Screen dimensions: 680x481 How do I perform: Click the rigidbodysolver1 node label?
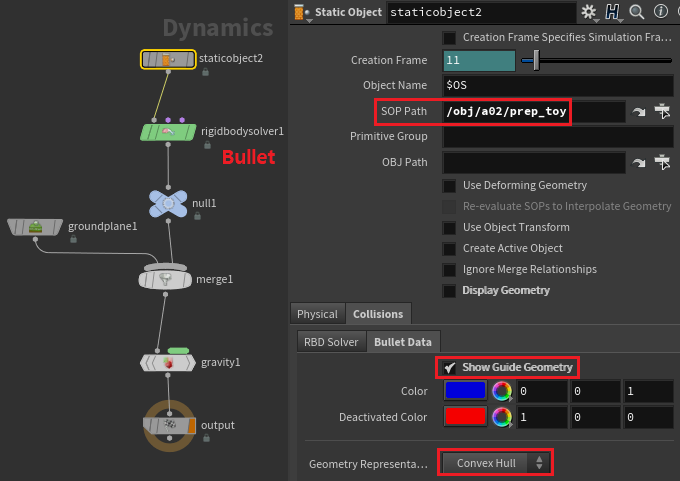pos(242,131)
